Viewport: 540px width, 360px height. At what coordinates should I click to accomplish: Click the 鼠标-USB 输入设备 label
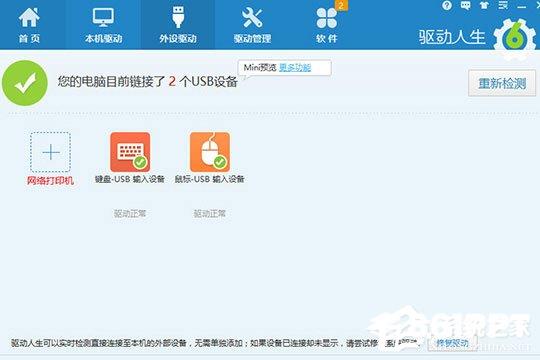(210, 179)
